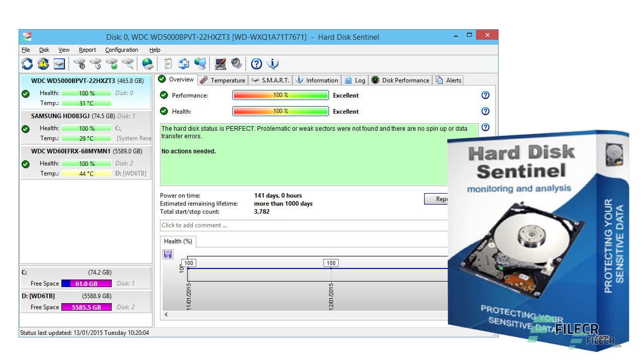Click the acoustic management speaker icon
The width and height of the screenshot is (644, 362).
click(236, 63)
